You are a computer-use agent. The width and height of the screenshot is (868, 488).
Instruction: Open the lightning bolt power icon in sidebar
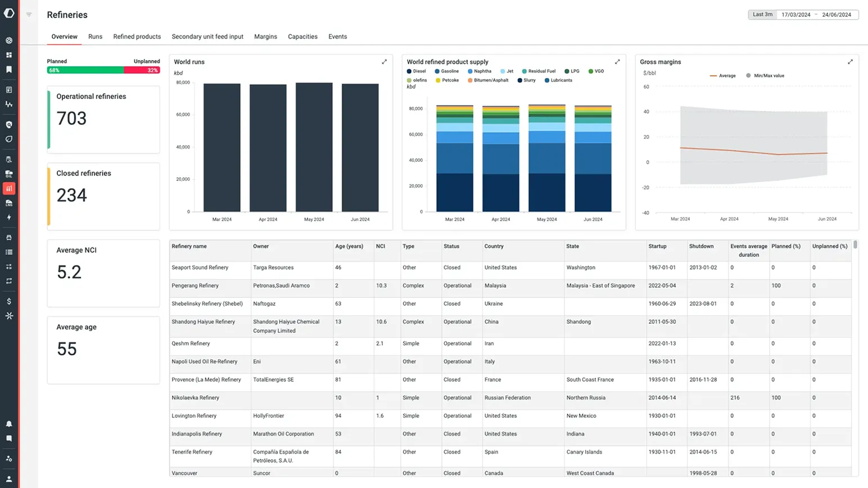pyautogui.click(x=9, y=218)
